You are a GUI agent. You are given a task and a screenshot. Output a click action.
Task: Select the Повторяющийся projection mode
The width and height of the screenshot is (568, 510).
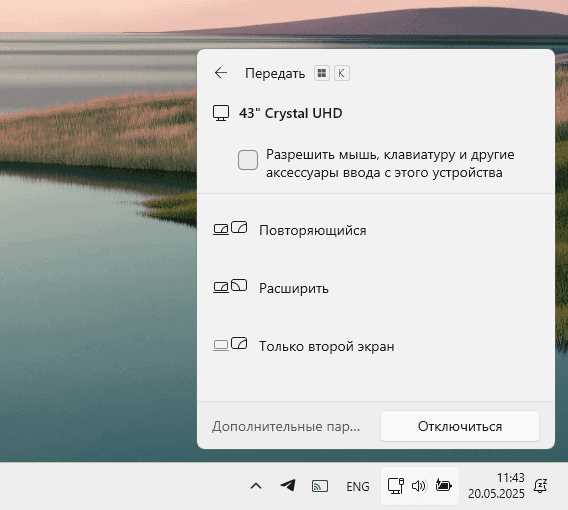point(376,230)
